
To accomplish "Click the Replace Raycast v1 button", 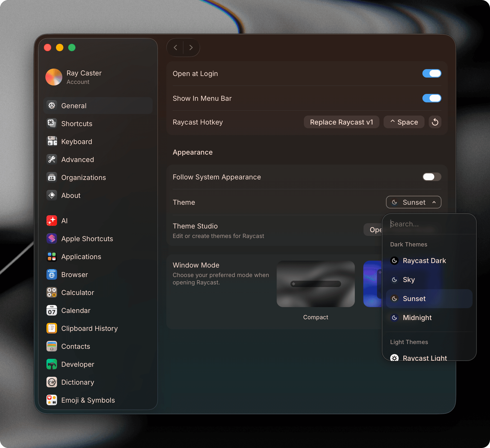I will pos(341,122).
